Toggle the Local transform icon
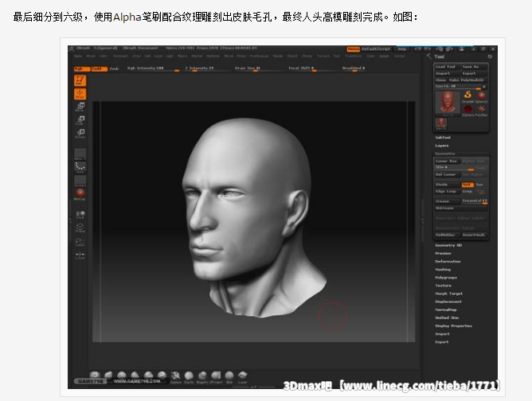532x401 pixels. (x=80, y=215)
